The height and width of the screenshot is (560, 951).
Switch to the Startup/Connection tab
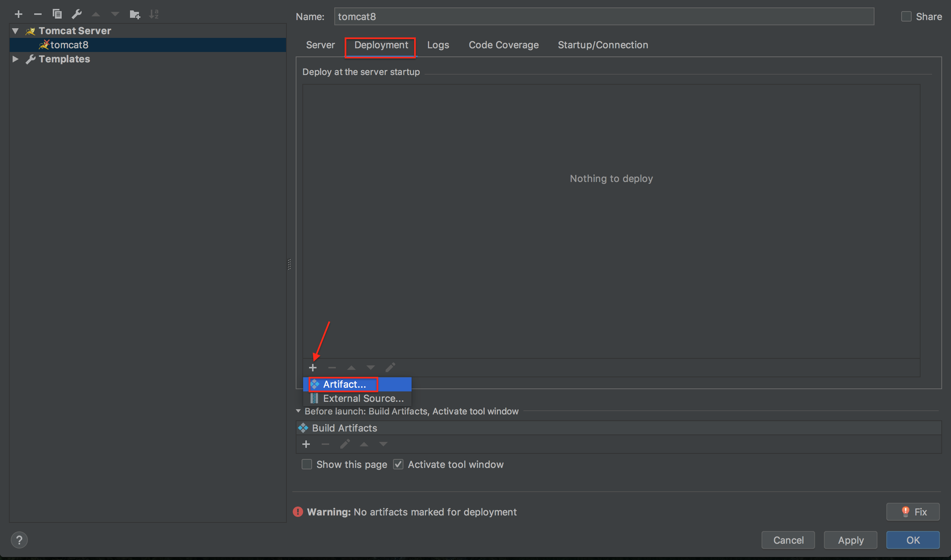tap(603, 45)
